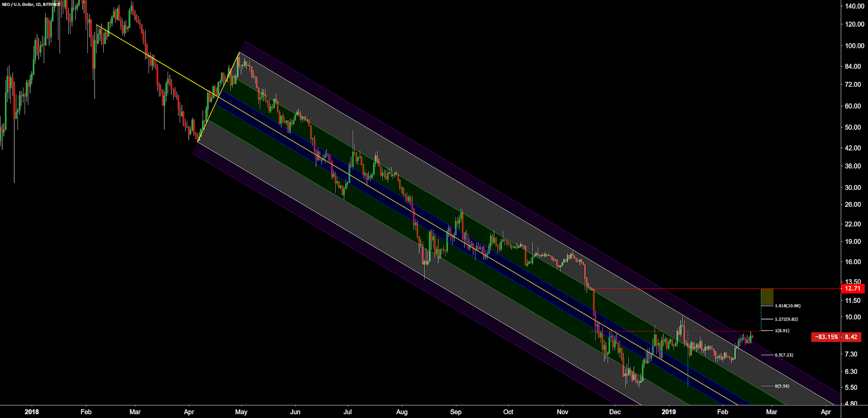Viewport: 868px width, 418px height.
Task: Select the May label on time axis
Action: [241, 412]
